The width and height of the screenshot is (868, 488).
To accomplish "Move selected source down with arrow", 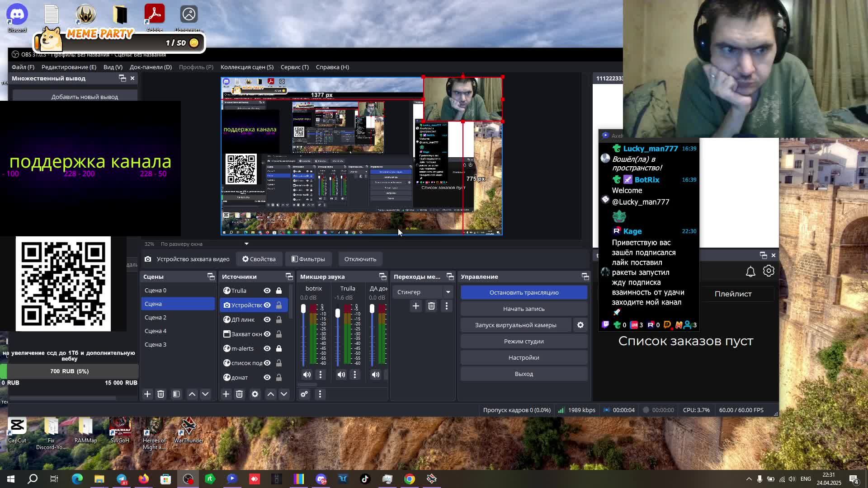I will [284, 394].
